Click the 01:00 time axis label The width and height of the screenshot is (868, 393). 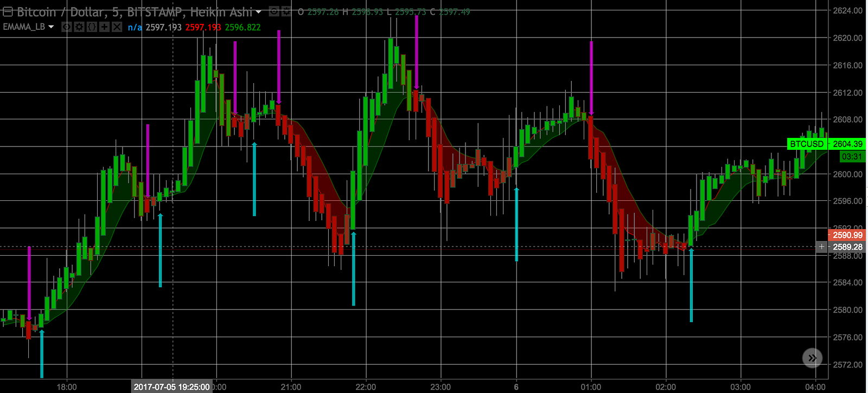pyautogui.click(x=591, y=387)
